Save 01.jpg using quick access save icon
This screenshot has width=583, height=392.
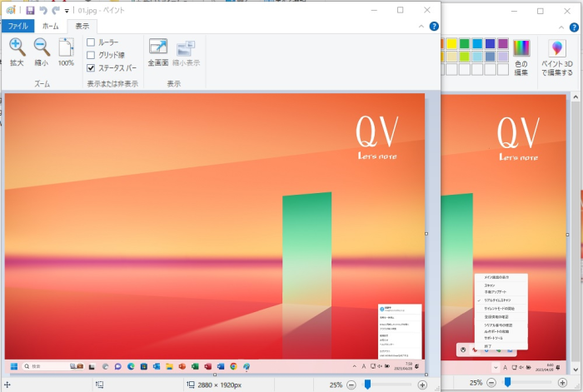coord(30,11)
